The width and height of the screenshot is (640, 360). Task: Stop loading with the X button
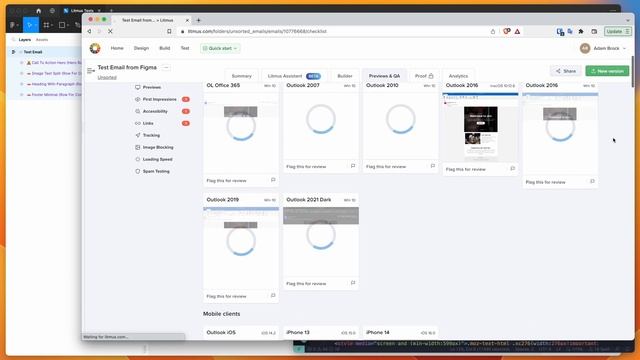pos(110,31)
